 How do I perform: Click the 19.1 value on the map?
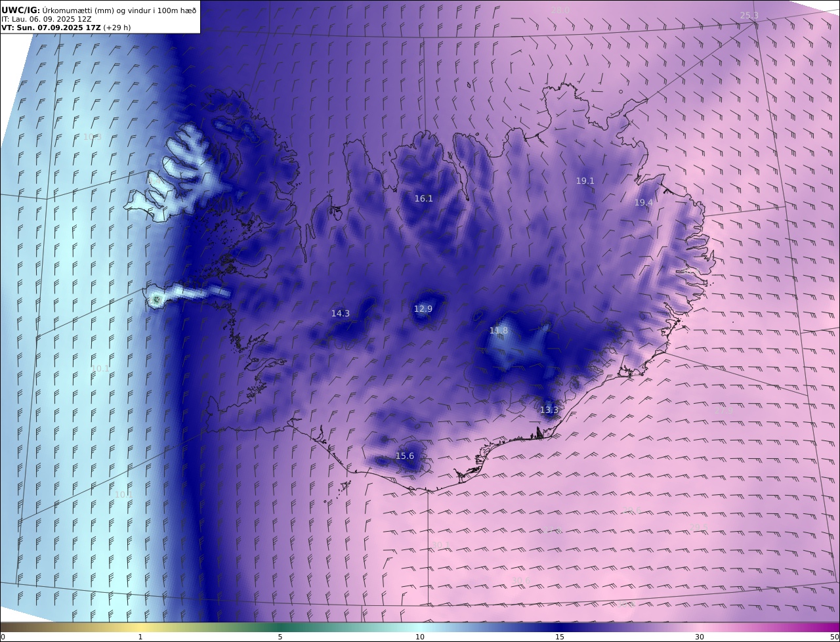coord(585,181)
